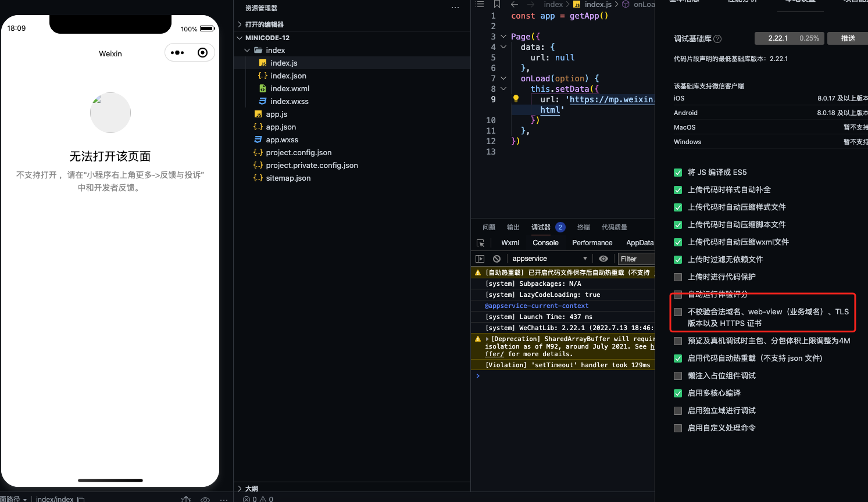
Task: Click the broken avatar image in simulator
Action: coord(110,113)
